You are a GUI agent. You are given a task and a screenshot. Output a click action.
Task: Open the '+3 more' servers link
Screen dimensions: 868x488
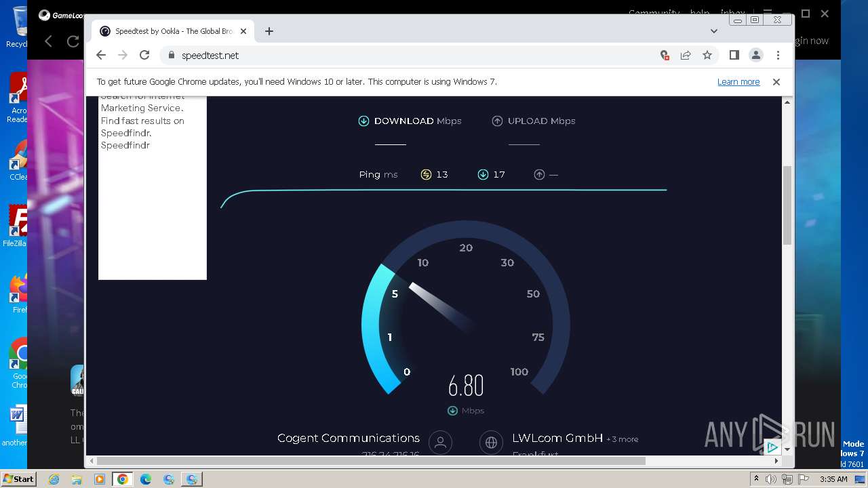tap(623, 439)
